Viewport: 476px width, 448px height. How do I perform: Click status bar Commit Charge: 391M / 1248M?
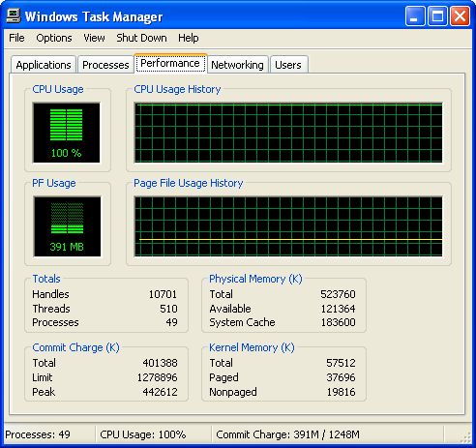287,434
